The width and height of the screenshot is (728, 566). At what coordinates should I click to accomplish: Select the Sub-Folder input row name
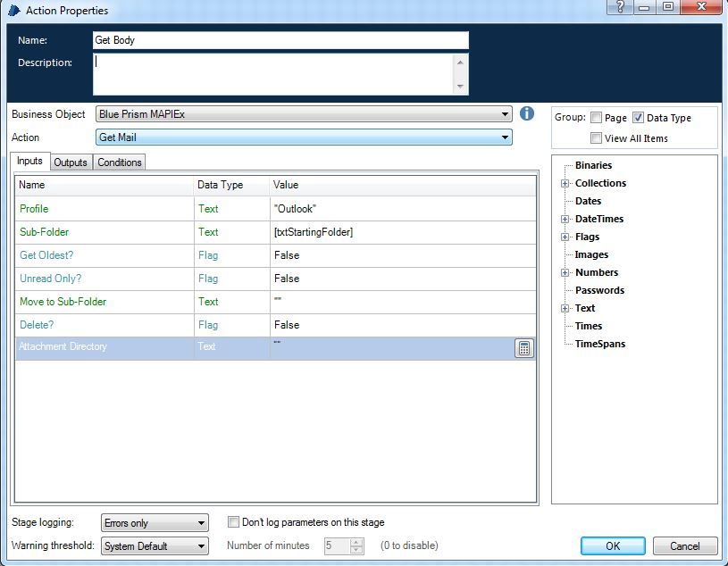click(44, 232)
